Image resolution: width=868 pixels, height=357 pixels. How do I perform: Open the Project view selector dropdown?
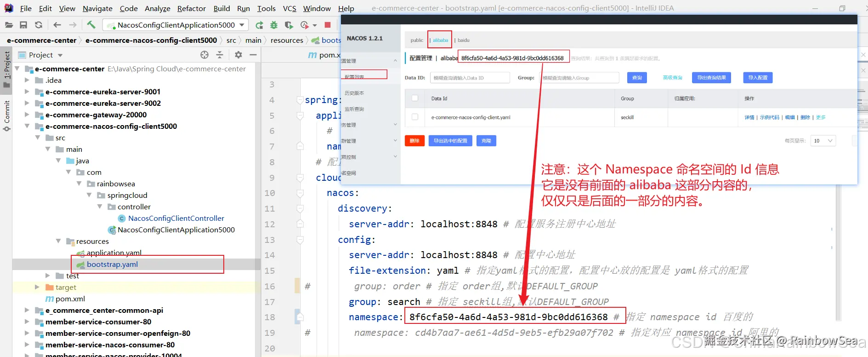(x=60, y=55)
